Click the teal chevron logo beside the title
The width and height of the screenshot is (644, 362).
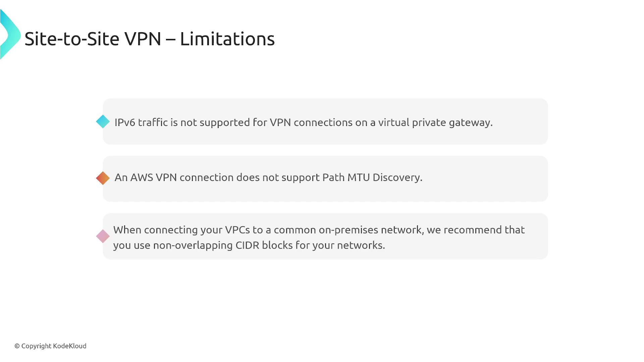point(10,35)
